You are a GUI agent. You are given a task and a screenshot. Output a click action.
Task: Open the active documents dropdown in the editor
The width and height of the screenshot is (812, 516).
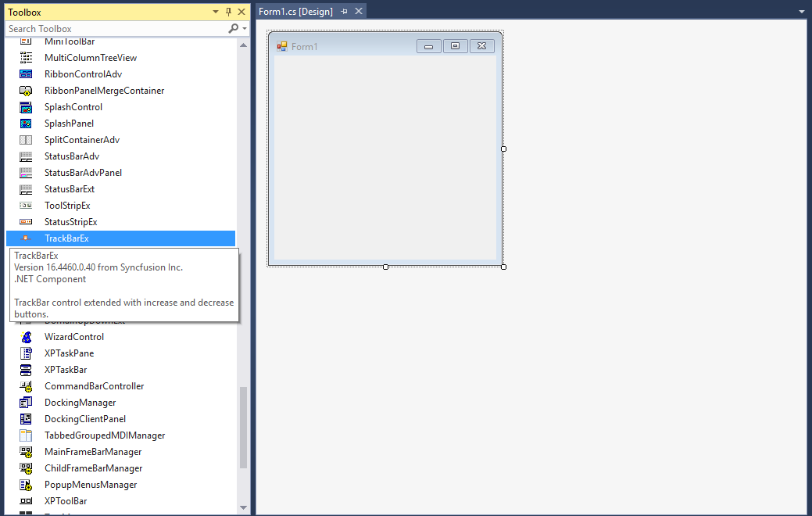click(801, 11)
